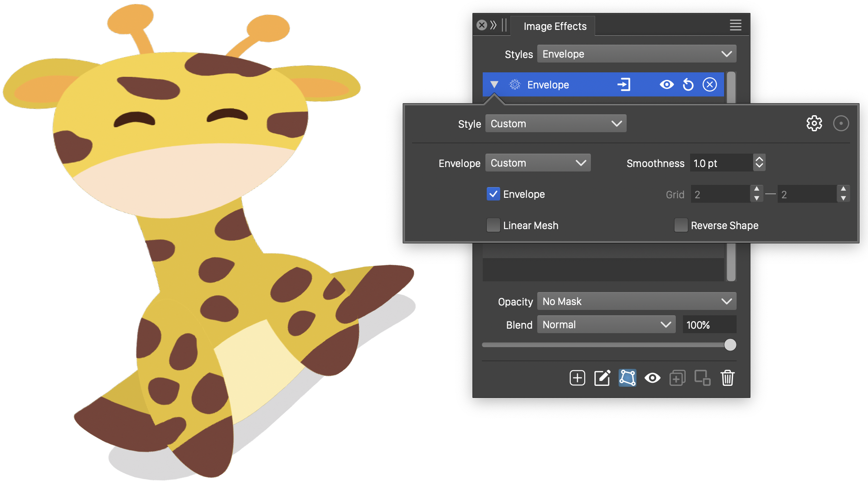Select the Image Effects tab
The image size is (868, 485).
pyautogui.click(x=555, y=26)
